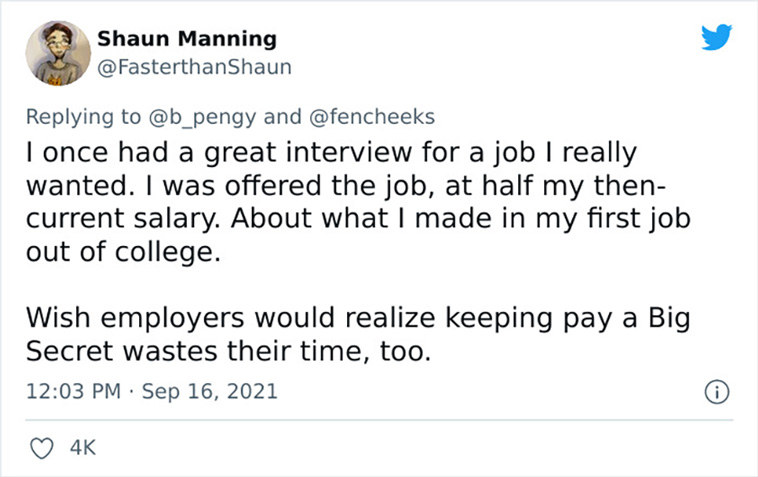This screenshot has width=758, height=477.
Task: Click the "Wish employers would realize" line
Action: pyautogui.click(x=358, y=319)
